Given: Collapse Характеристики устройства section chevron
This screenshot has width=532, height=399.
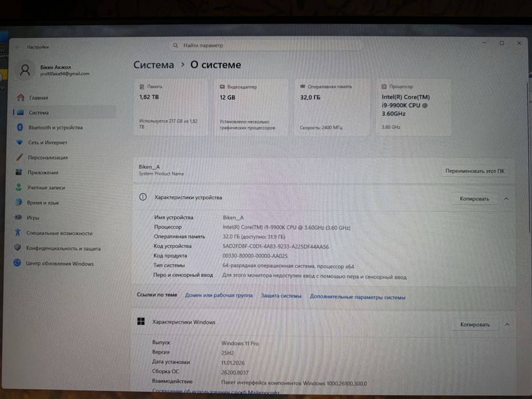Looking at the screenshot, I should [x=506, y=198].
